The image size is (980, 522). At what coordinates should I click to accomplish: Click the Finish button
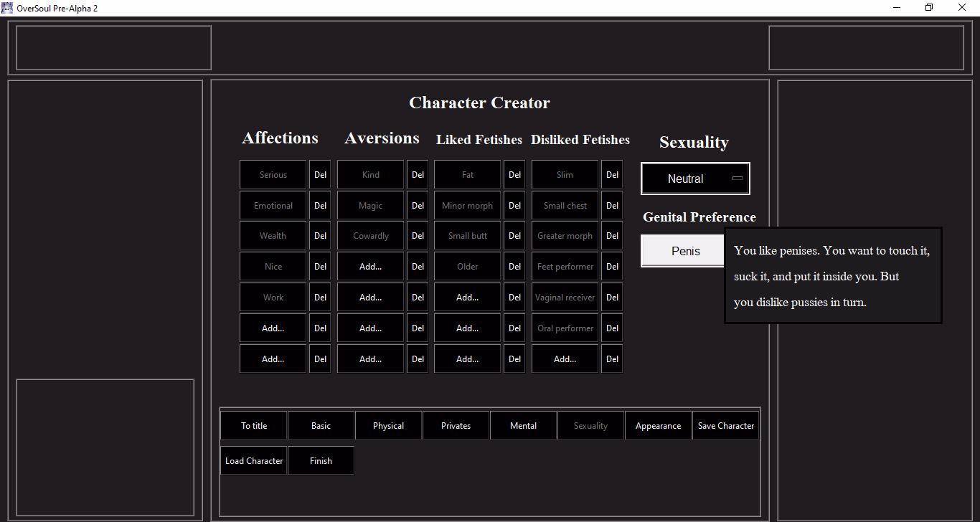pos(321,460)
